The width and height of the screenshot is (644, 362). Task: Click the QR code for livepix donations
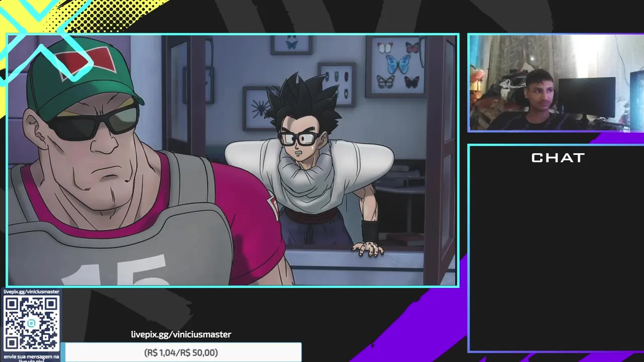tap(31, 323)
